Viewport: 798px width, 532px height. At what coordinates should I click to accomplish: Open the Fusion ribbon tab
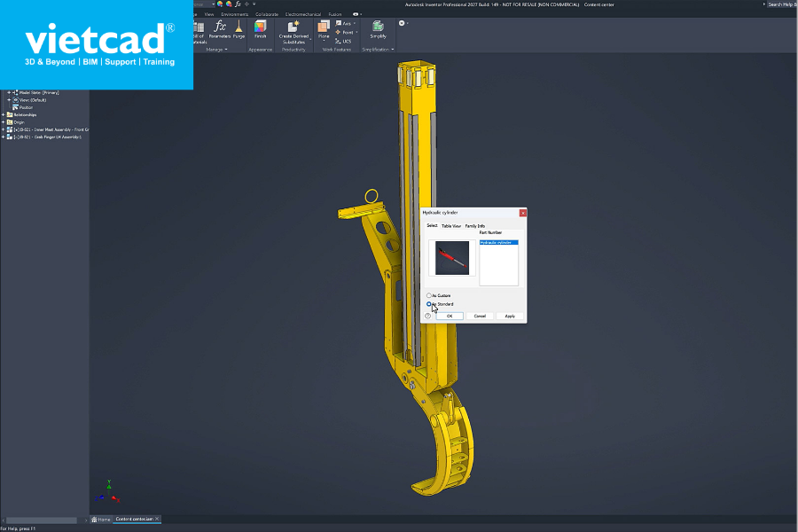(335, 14)
